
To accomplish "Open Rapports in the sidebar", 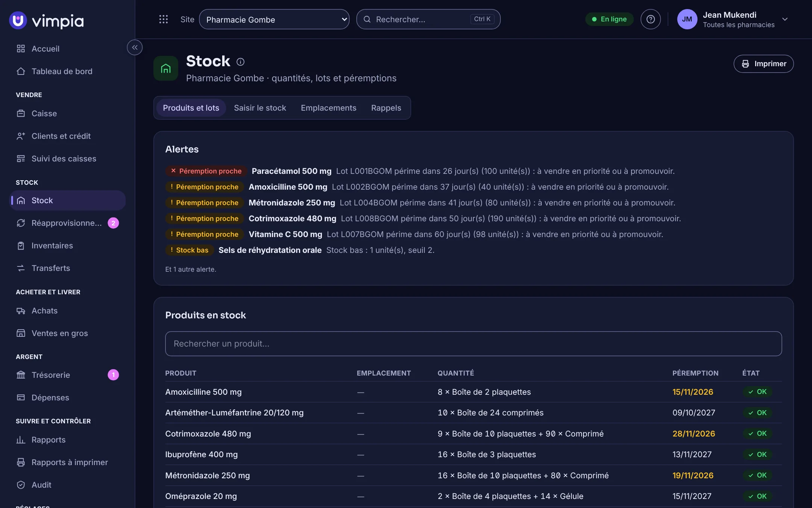I will (68, 440).
